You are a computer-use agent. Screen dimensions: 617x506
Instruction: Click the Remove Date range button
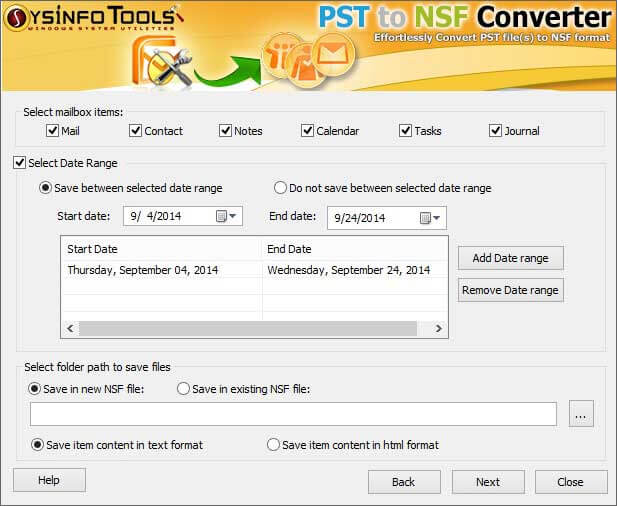pyautogui.click(x=511, y=290)
